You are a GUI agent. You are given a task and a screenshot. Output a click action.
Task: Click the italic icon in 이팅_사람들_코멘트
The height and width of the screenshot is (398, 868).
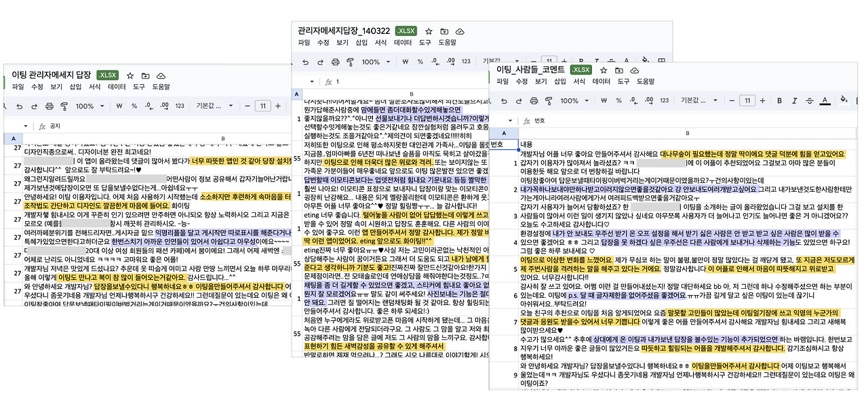pyautogui.click(x=794, y=100)
